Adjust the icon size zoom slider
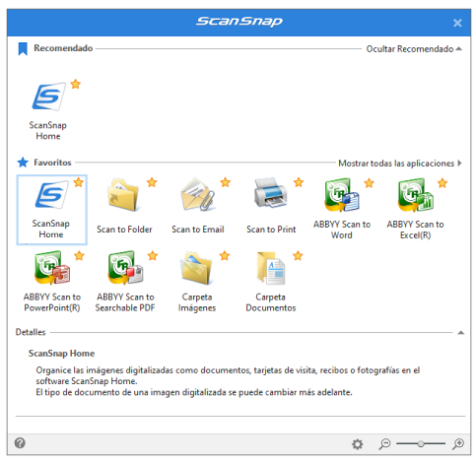This screenshot has width=476, height=463. (421, 444)
